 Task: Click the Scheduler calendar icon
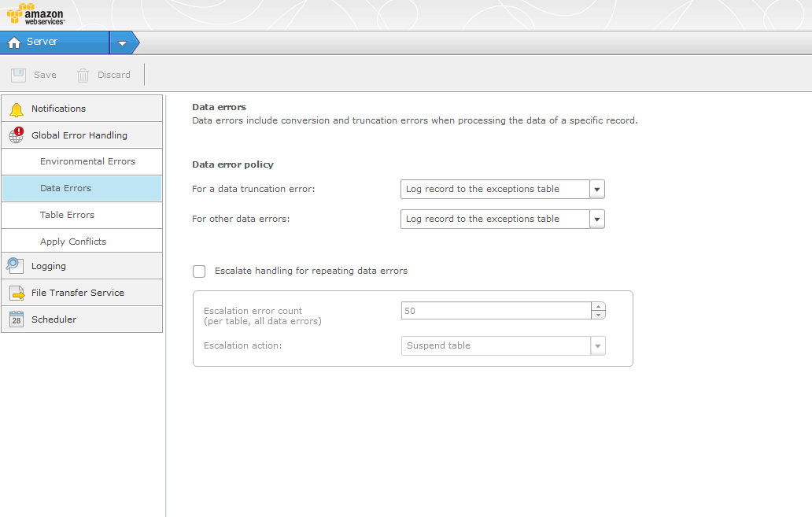coord(17,319)
